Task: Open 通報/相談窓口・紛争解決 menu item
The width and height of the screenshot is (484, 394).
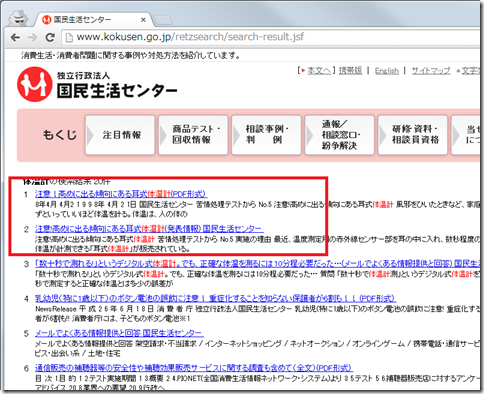Action: [x=340, y=135]
